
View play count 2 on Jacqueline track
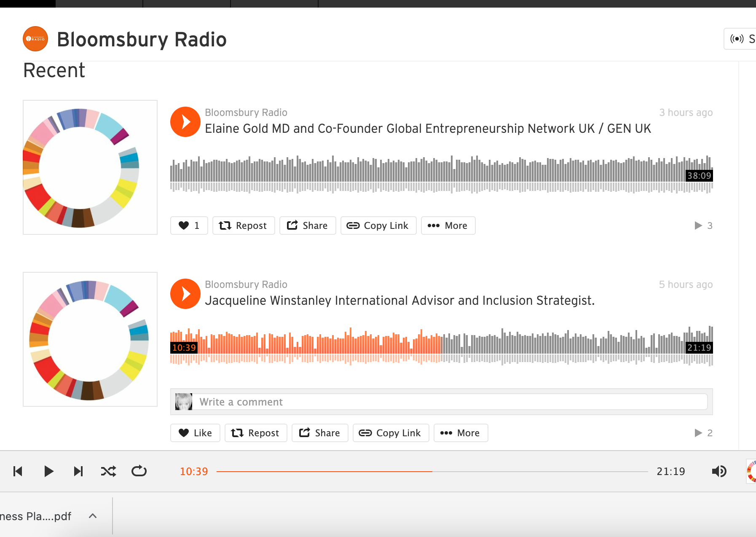click(x=703, y=433)
